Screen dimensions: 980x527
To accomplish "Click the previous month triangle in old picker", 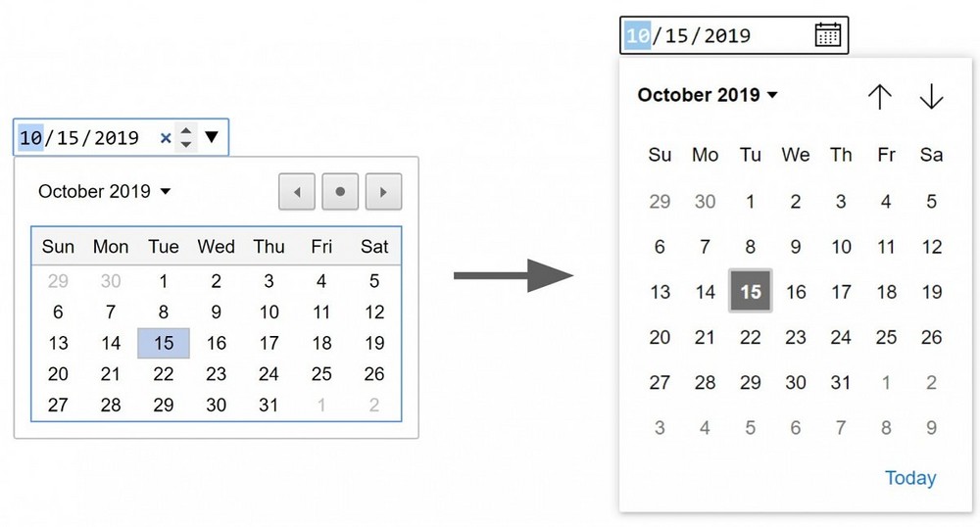I will (x=297, y=192).
